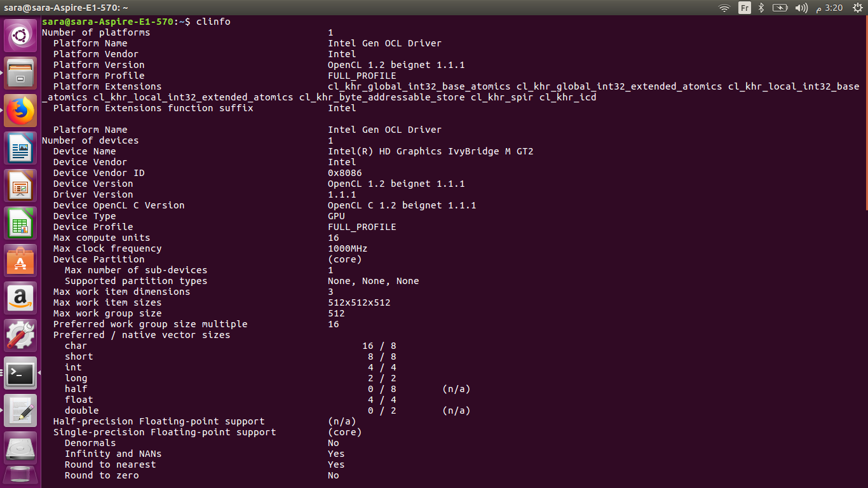This screenshot has height=488, width=868.
Task: Launch the Amazon shortcut
Action: point(20,298)
